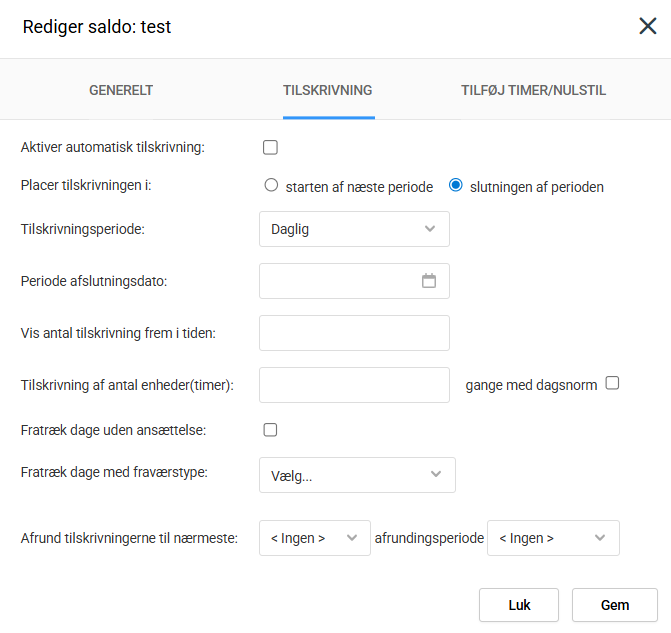Go to Tilføj timer/nulstil tab
The height and width of the screenshot is (633, 671).
pyautogui.click(x=533, y=90)
